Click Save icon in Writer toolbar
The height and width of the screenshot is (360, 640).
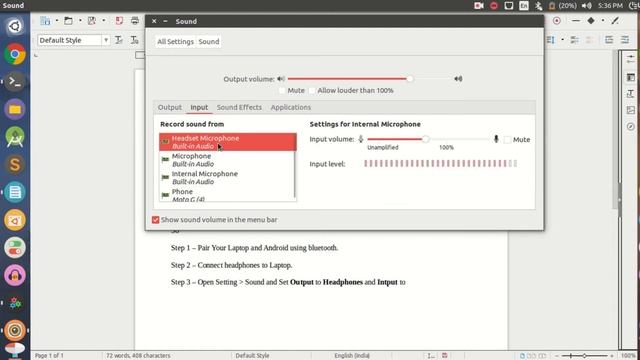tap(92, 21)
